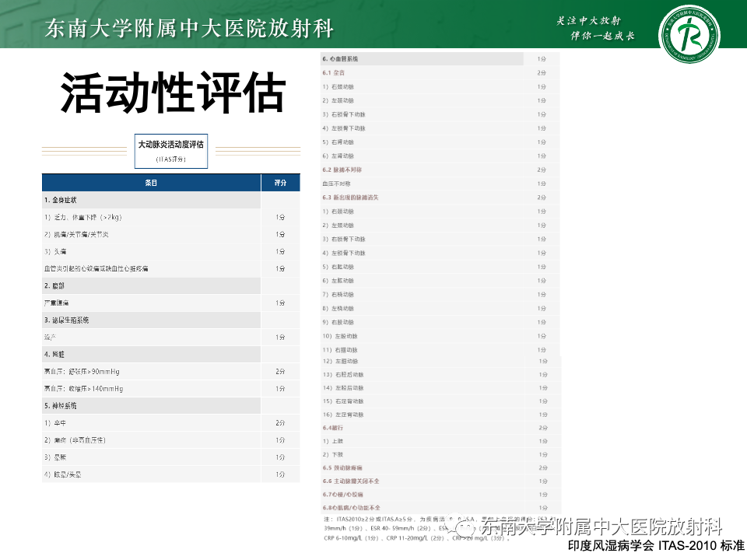Click the section row 5. 神经系统

pos(151,406)
